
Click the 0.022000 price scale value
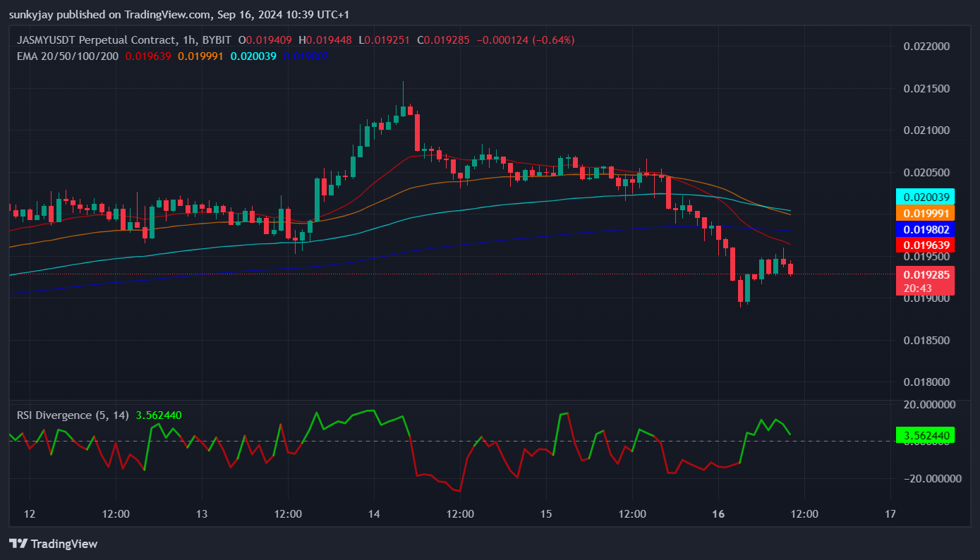tap(927, 47)
